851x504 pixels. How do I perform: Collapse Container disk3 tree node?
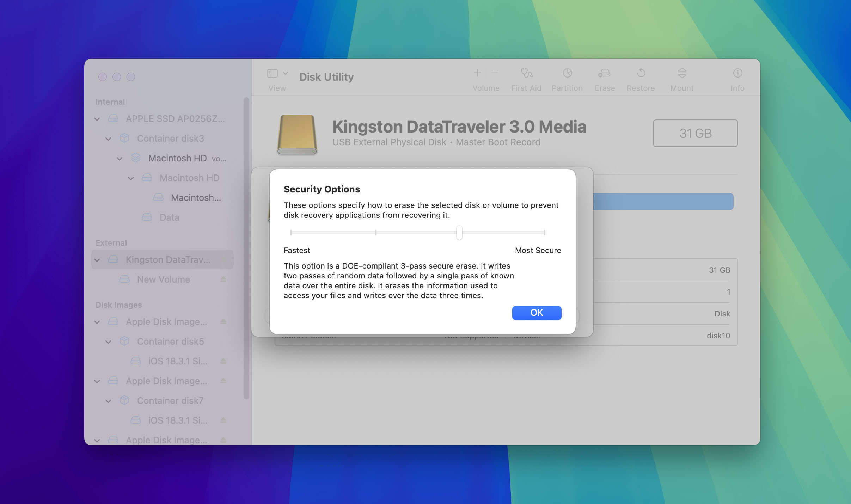[x=108, y=139]
